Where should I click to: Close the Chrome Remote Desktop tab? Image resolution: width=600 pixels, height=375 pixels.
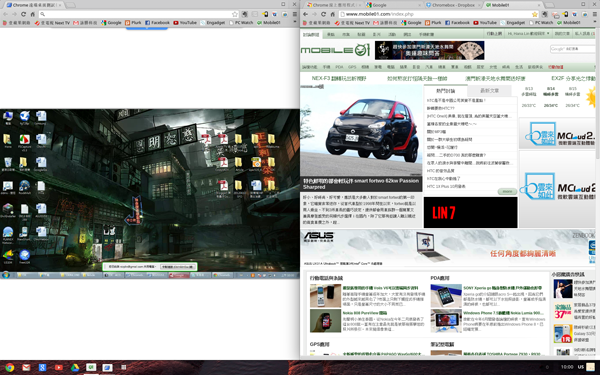[x=60, y=5]
